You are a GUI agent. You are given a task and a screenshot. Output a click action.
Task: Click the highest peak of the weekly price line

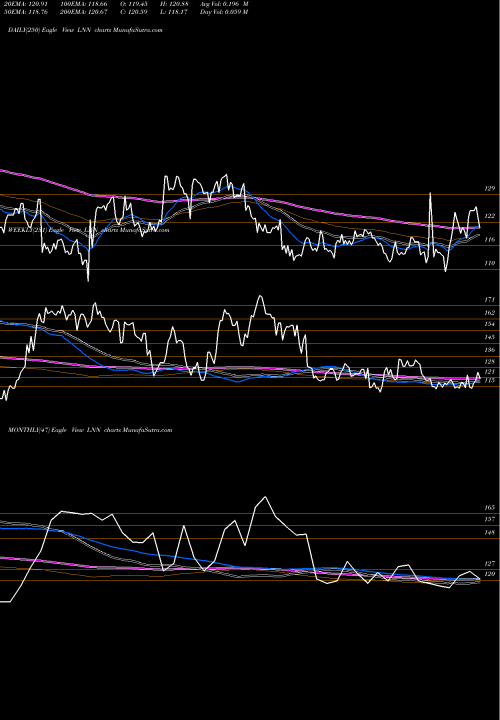click(x=260, y=297)
